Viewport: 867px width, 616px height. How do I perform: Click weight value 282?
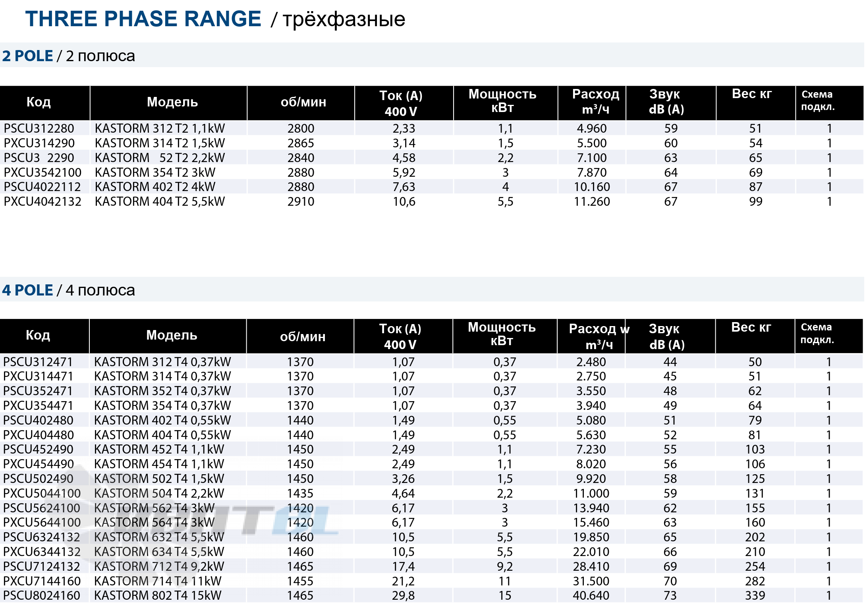755,581
